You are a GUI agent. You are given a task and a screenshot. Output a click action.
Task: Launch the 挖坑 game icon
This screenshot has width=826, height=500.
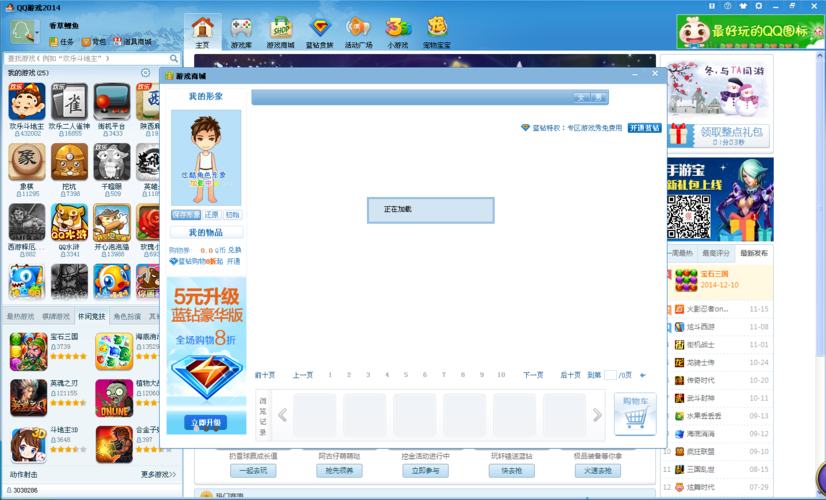pos(69,162)
